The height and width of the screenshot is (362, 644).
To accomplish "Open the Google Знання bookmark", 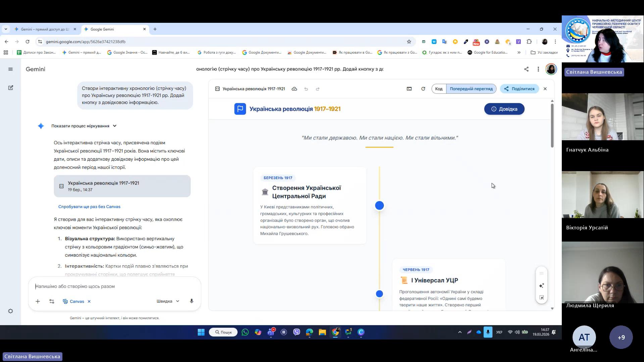I will click(x=127, y=52).
